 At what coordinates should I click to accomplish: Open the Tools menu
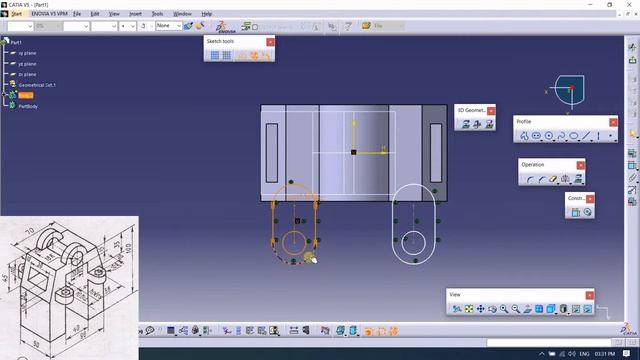point(157,14)
